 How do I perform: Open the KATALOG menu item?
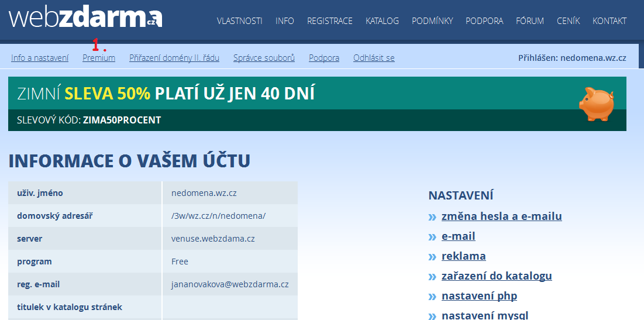(x=382, y=20)
